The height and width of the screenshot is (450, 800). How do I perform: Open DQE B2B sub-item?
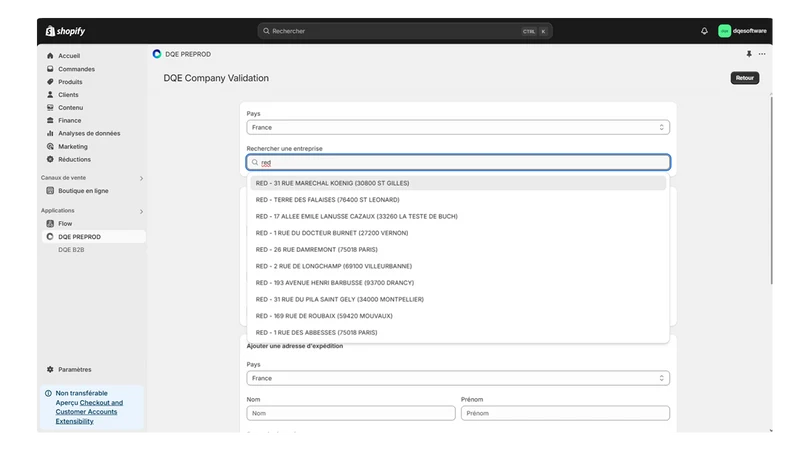click(71, 249)
